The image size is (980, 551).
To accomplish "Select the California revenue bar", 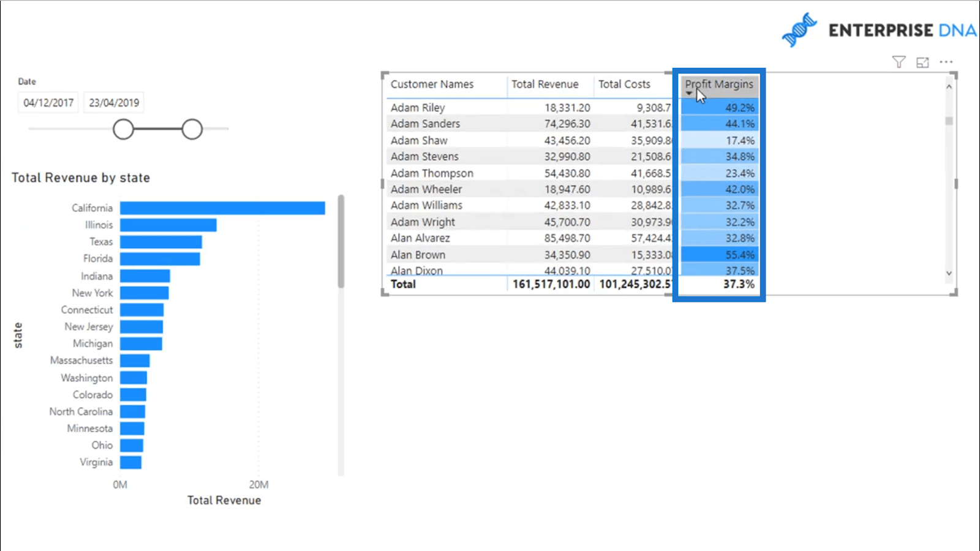I will [x=222, y=208].
